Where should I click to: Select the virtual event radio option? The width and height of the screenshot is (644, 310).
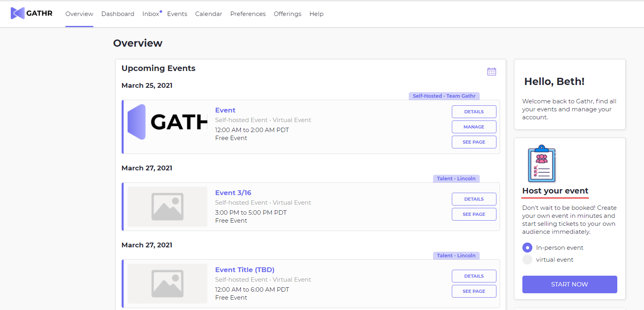pos(527,260)
